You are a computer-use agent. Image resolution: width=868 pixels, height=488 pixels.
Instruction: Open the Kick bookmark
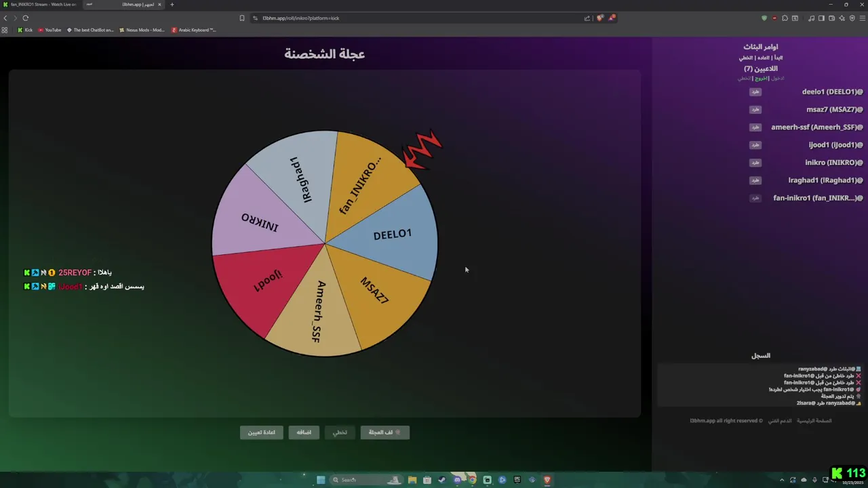coord(25,30)
